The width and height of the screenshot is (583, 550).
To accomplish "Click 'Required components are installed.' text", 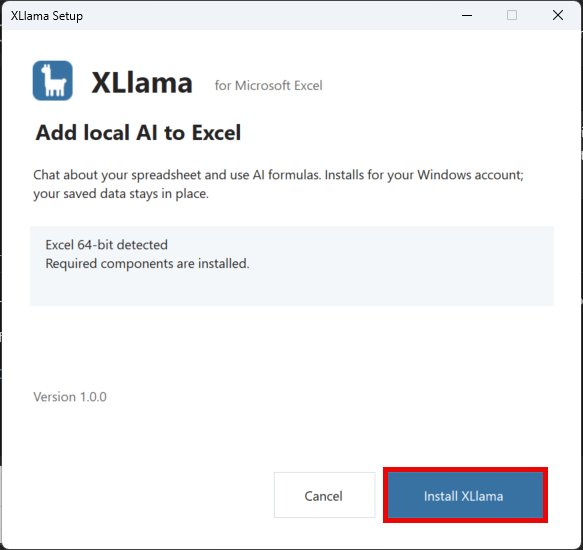I will point(147,264).
